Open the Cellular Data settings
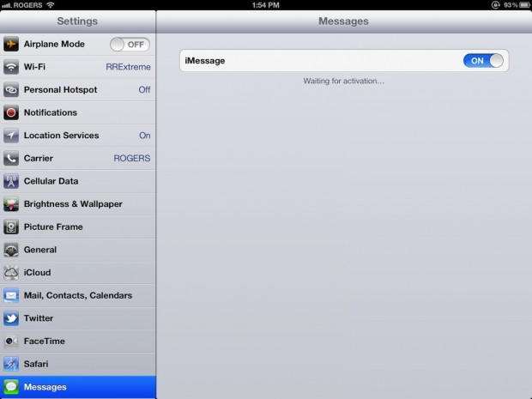The image size is (532, 399). point(78,181)
